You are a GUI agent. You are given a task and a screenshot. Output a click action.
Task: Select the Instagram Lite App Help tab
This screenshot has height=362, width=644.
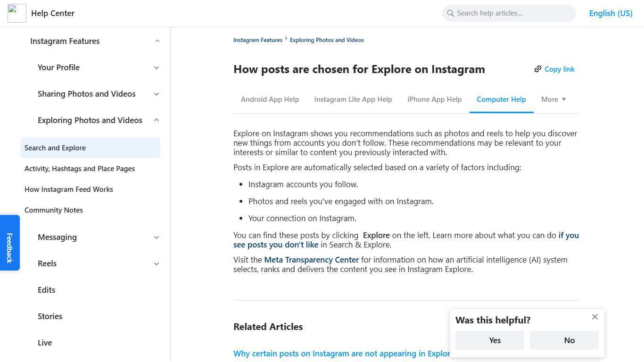tap(353, 99)
